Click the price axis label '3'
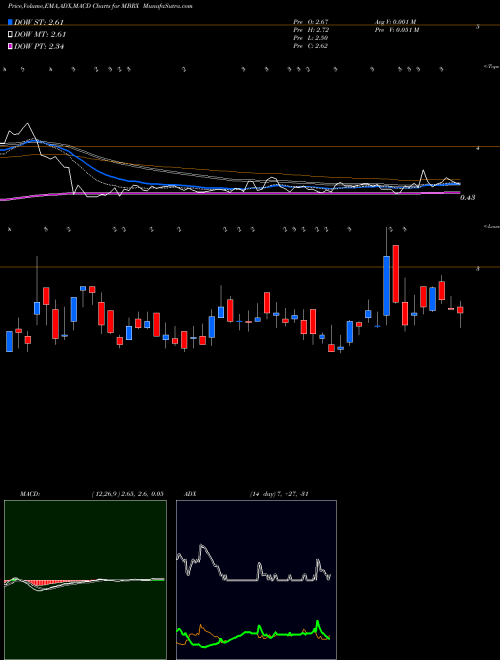Viewport: 500px width, 660px height. click(478, 268)
